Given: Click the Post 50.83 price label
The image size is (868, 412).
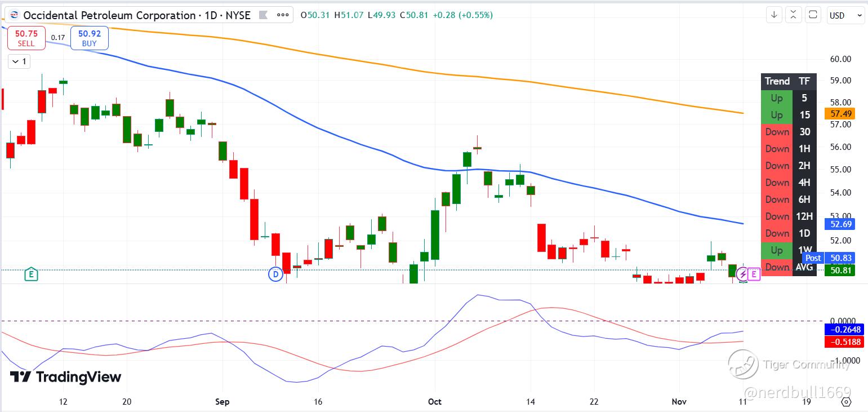Looking at the screenshot, I should coord(829,258).
